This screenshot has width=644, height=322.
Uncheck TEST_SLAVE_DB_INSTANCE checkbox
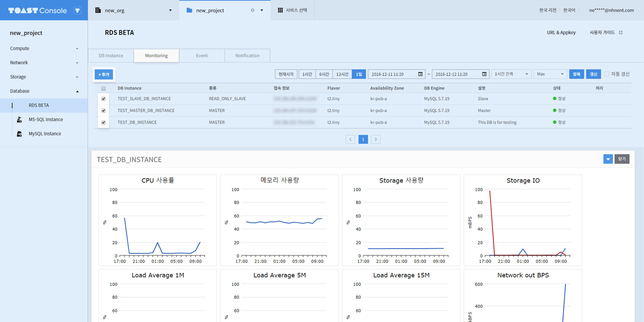[103, 99]
